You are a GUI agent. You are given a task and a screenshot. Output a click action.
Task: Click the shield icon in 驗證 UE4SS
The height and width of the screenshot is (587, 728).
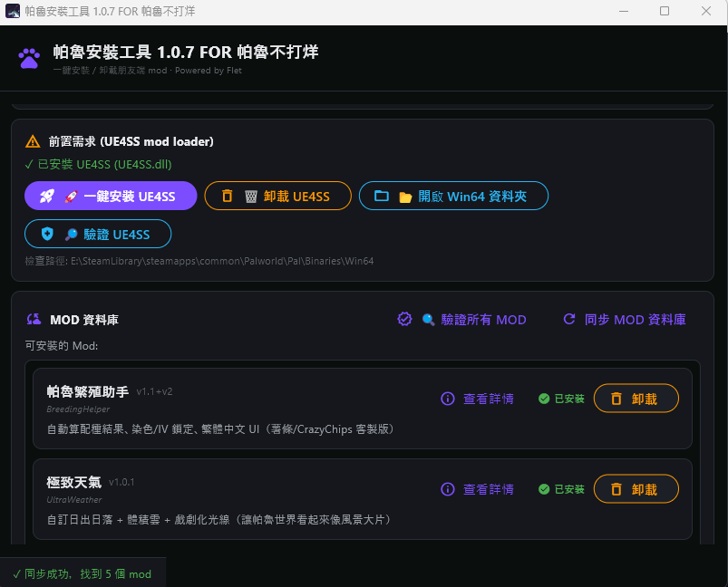tap(47, 234)
